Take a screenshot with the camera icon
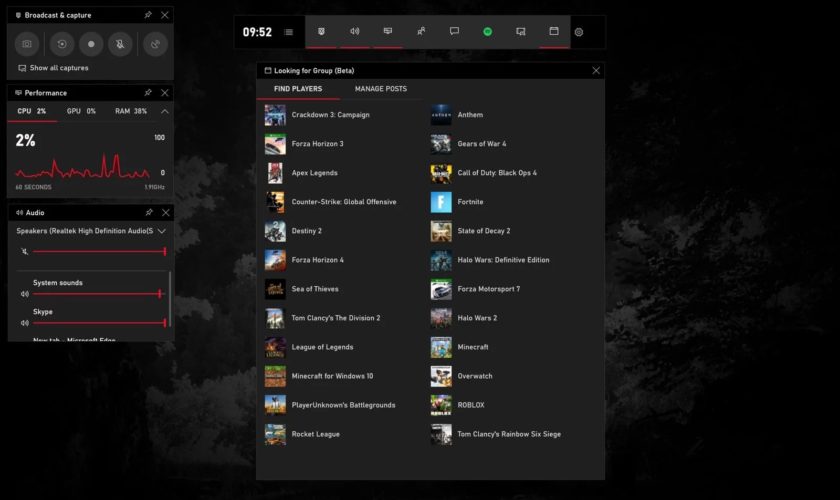Image resolution: width=840 pixels, height=500 pixels. (x=27, y=44)
